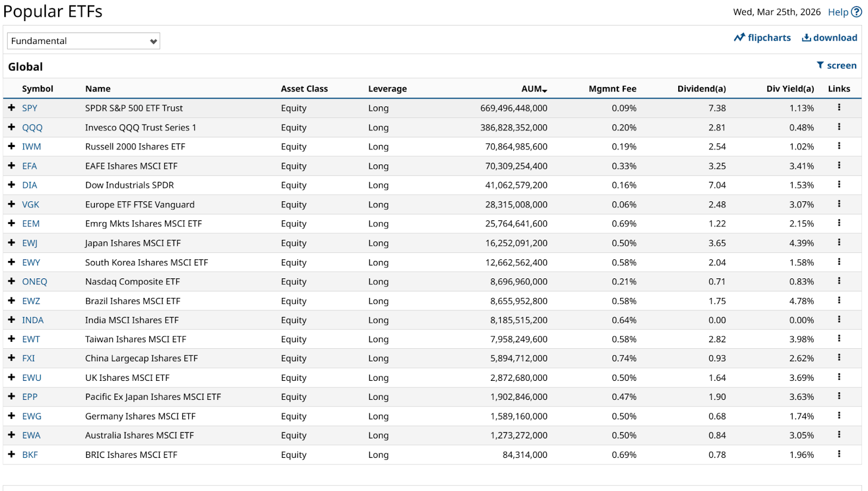
Task: Sort by the Symbol column header
Action: (37, 89)
